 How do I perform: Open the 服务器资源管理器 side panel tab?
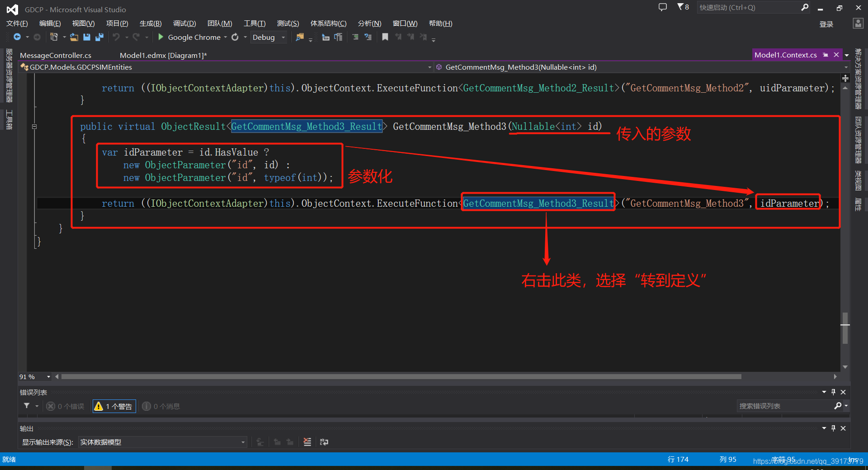coord(9,76)
